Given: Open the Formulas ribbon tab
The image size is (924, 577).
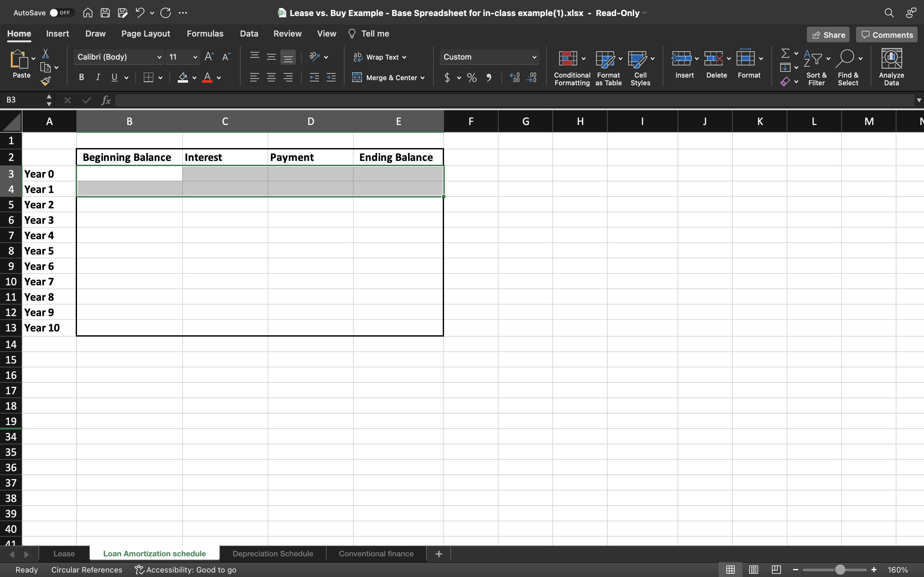Looking at the screenshot, I should (x=205, y=34).
